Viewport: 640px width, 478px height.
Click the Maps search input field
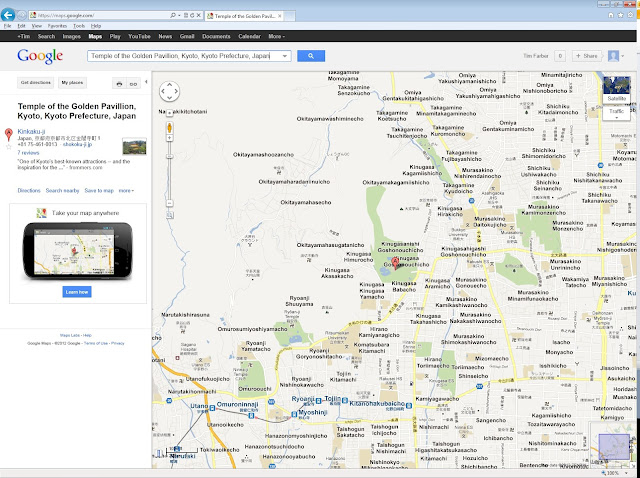tap(184, 56)
